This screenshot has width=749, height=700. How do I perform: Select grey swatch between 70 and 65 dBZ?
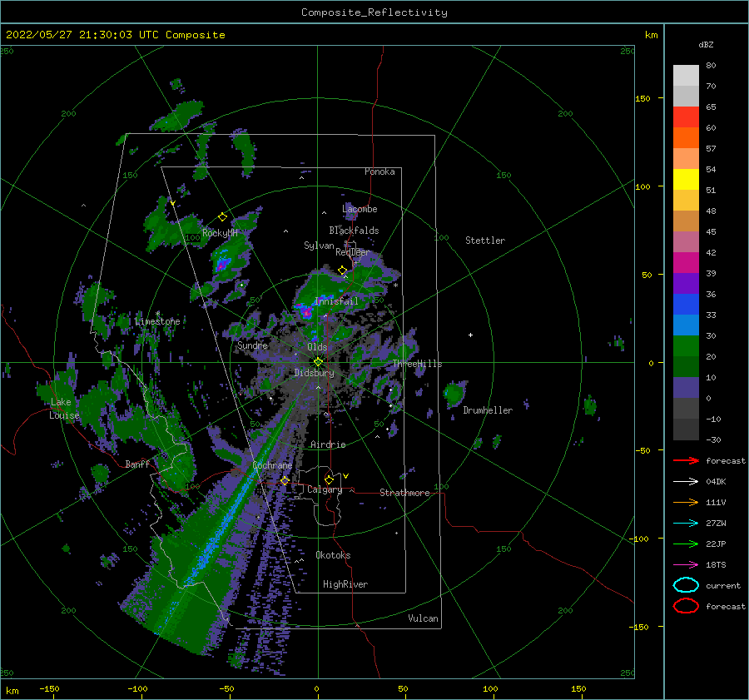[x=686, y=96]
